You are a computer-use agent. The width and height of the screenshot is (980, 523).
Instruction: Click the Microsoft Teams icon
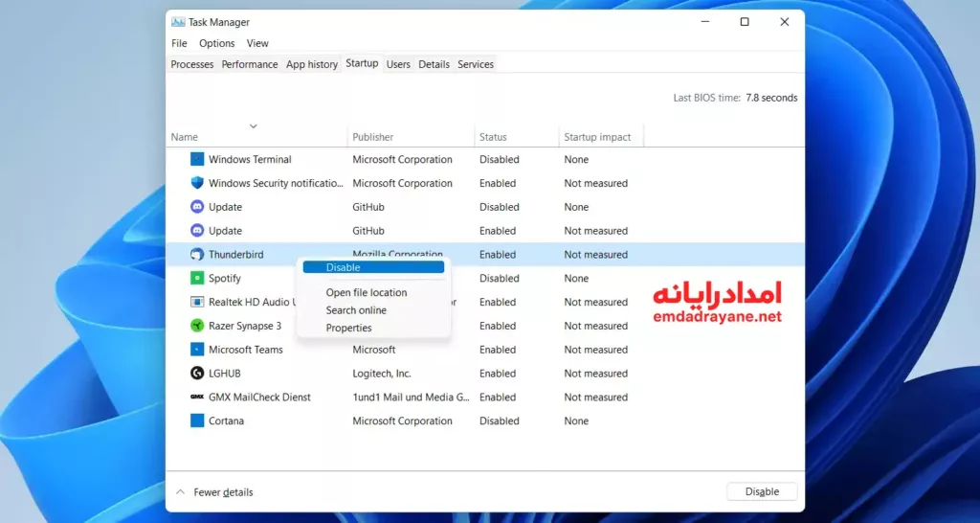197,350
